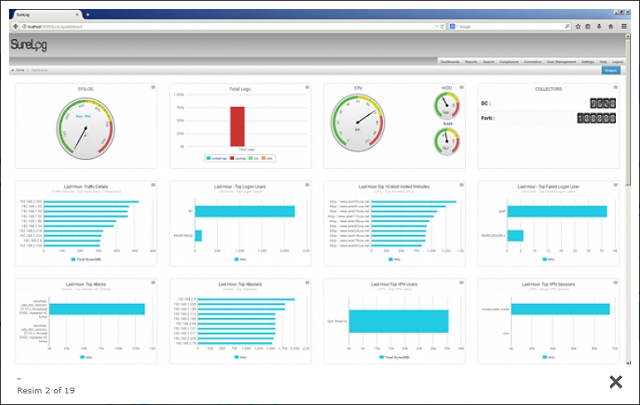Open the Compliance menu
Viewport: 640px width, 405px height.
509,62
